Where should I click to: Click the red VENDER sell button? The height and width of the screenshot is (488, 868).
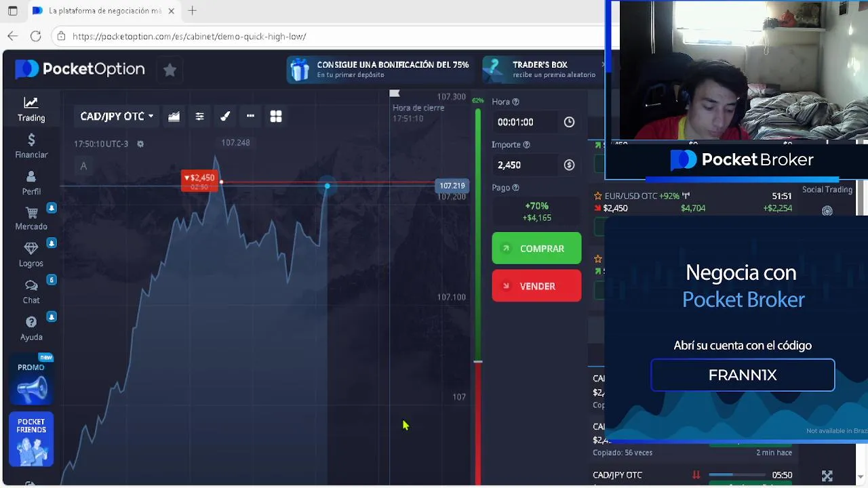[x=536, y=285]
